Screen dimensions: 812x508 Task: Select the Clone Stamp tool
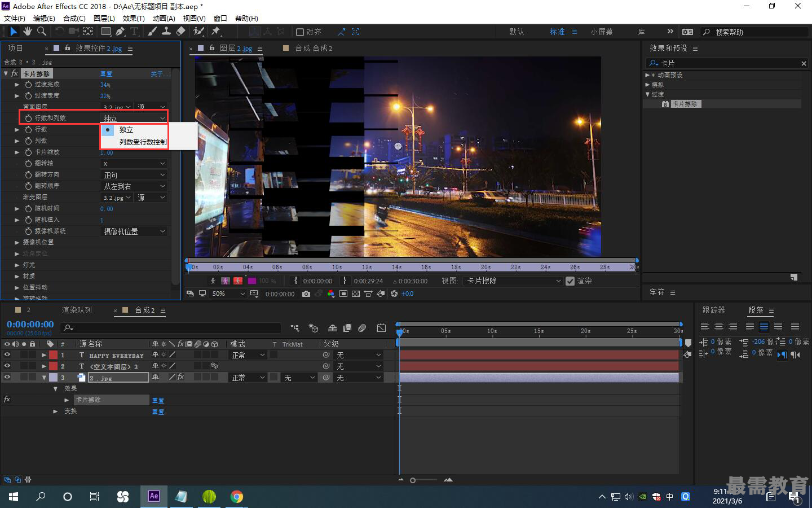pyautogui.click(x=166, y=32)
